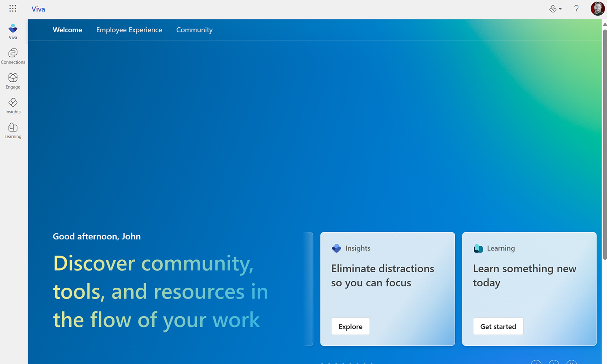Image resolution: width=607 pixels, height=364 pixels.
Task: Switch to the Employee Experience tab
Action: pyautogui.click(x=129, y=30)
